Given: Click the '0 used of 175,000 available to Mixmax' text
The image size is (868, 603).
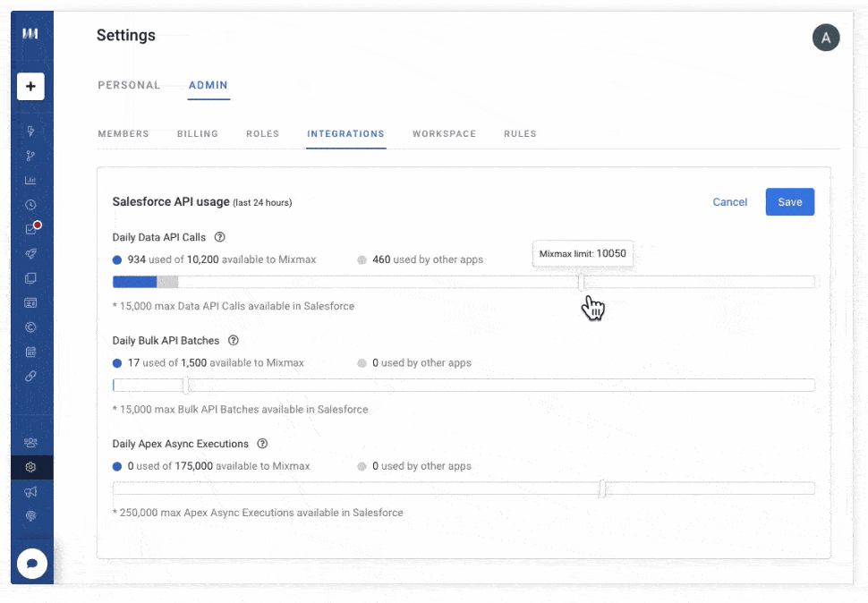Looking at the screenshot, I should coord(218,466).
